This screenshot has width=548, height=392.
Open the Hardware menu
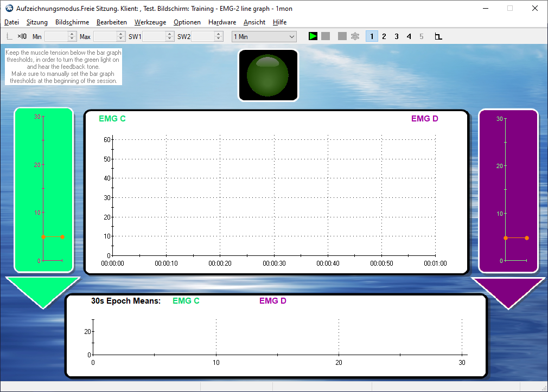(222, 22)
